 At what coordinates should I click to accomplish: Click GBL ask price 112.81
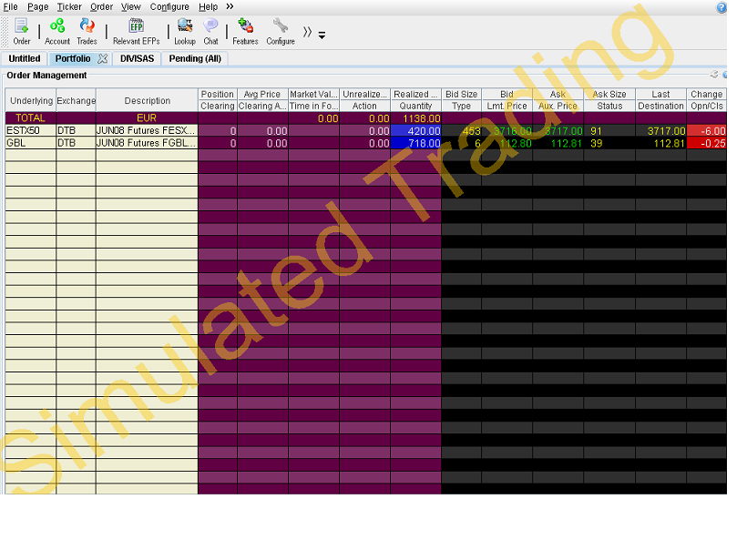[558, 143]
